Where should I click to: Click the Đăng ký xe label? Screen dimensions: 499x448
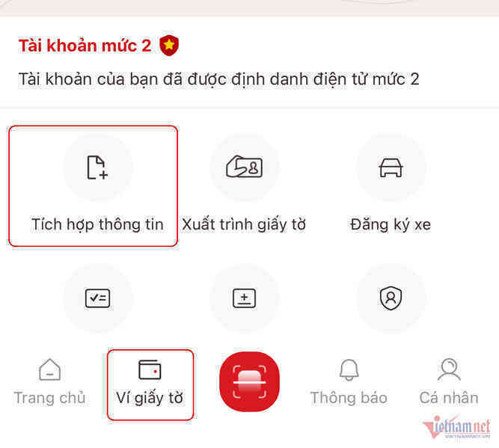click(x=391, y=224)
